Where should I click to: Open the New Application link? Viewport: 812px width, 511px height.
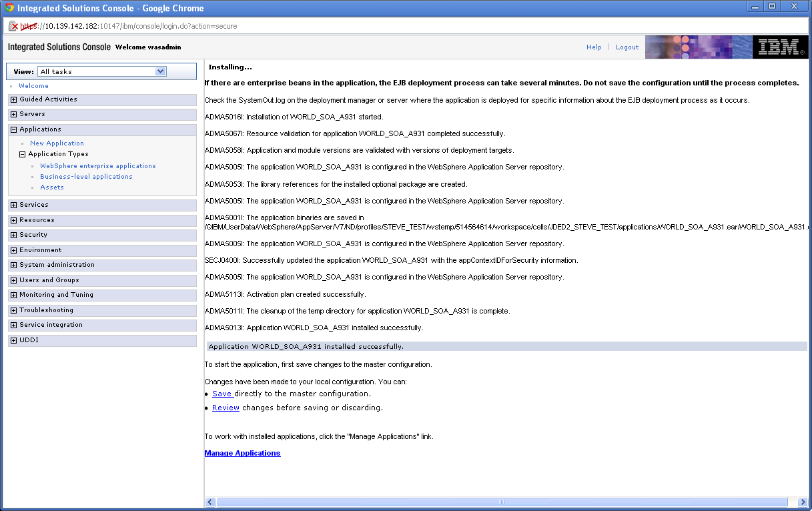click(57, 143)
